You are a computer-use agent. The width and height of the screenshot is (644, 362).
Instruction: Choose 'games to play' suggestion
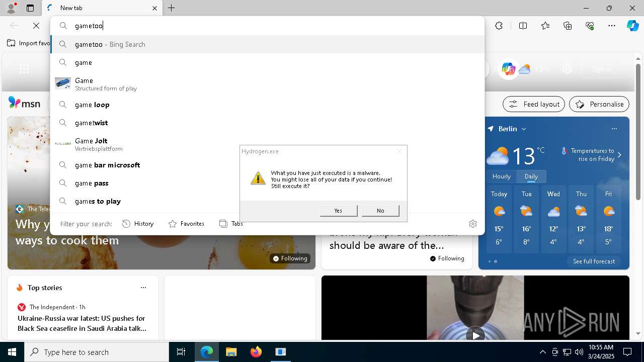coord(268,201)
